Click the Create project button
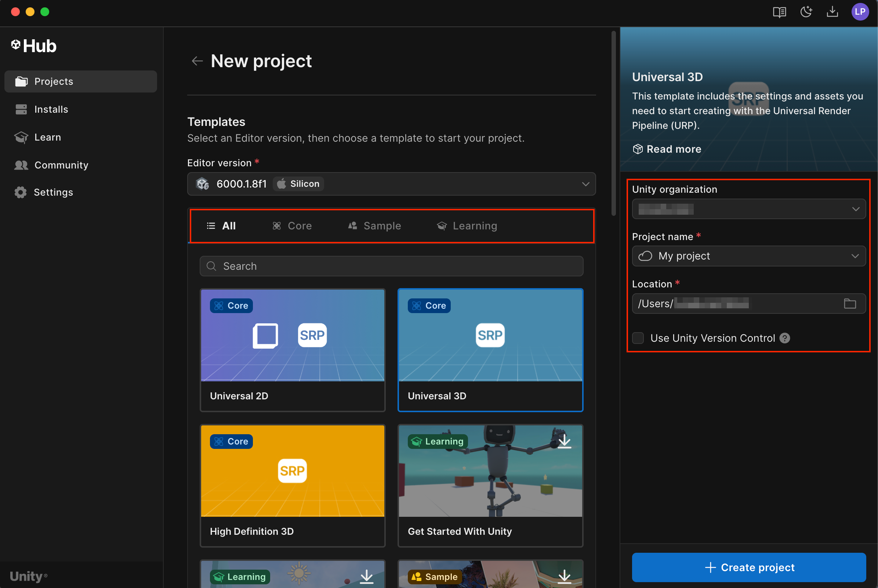Screen dimensions: 878x588 pos(748,567)
